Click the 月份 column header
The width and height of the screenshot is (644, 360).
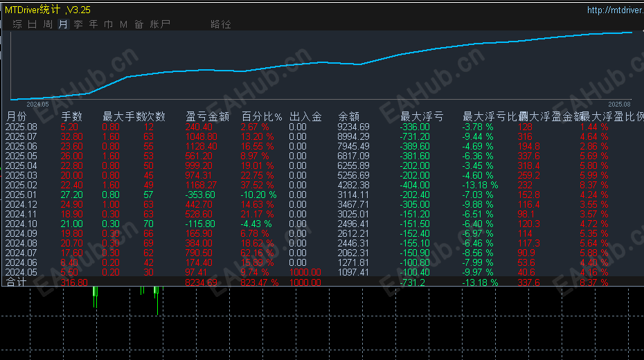17,116
